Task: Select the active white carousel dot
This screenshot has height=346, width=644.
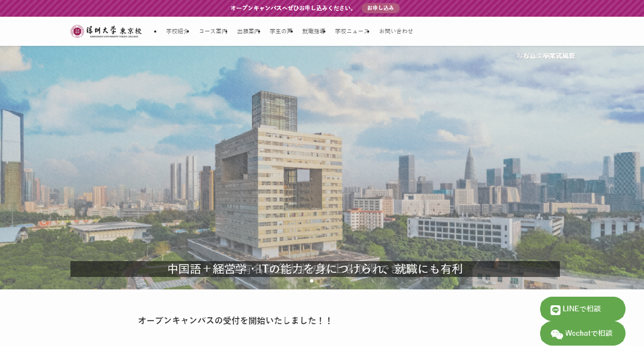Action: 312,281
